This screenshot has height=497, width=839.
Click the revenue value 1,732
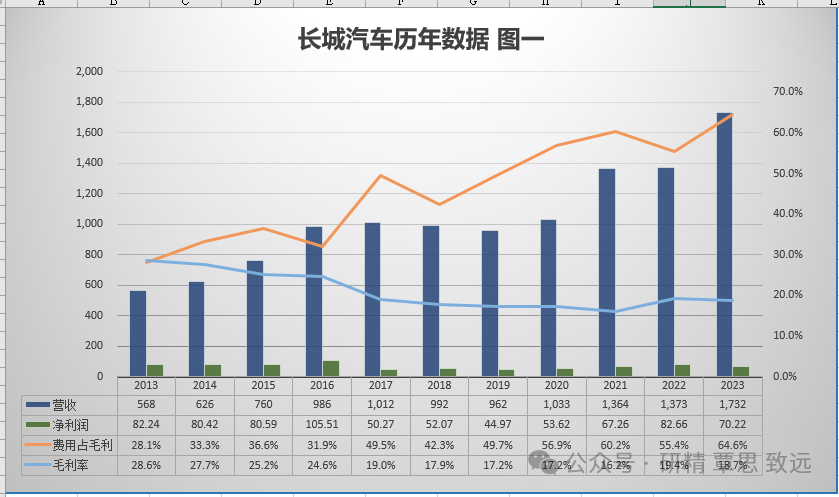tap(733, 404)
